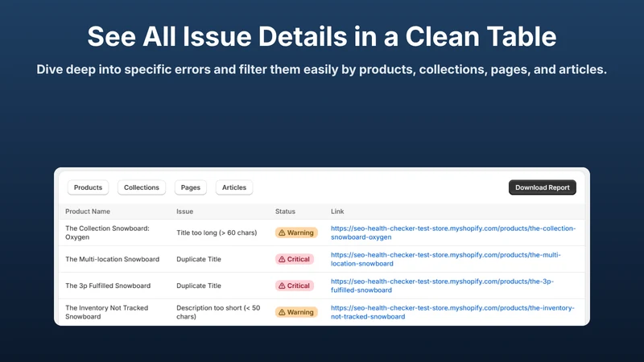Select the Products filter tab
This screenshot has width=644, height=362.
point(88,187)
